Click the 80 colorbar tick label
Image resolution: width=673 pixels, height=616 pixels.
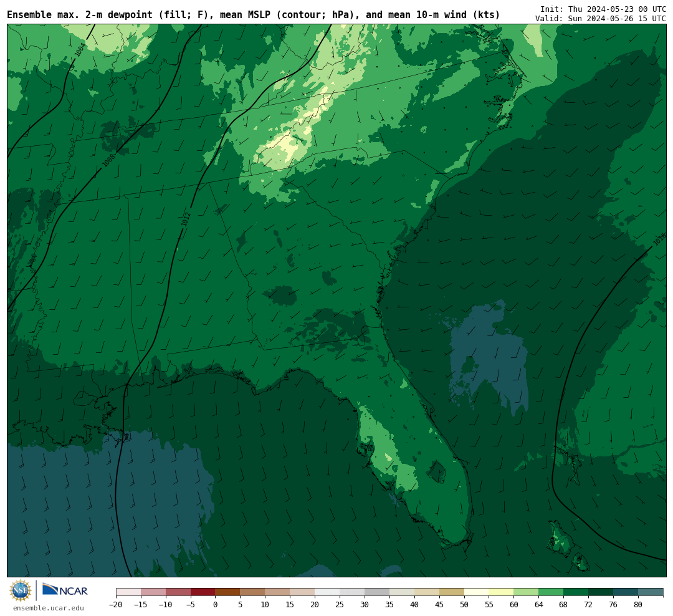tap(638, 604)
